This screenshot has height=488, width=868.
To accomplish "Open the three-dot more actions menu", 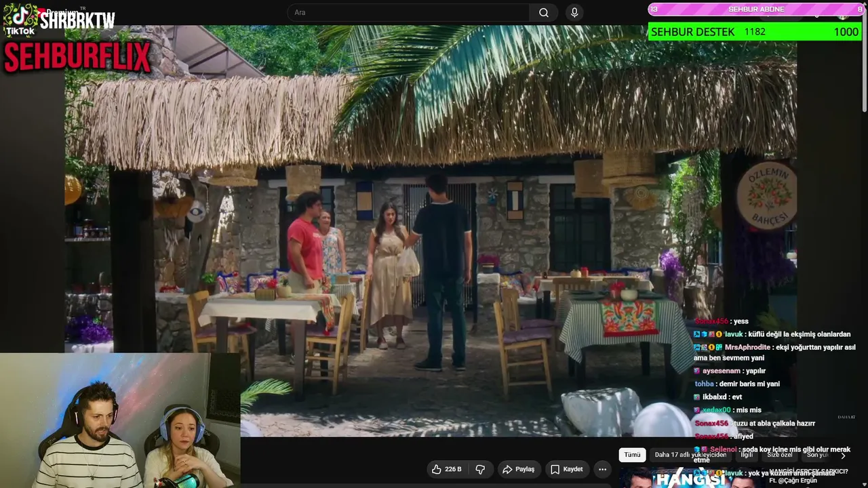I will 602,469.
